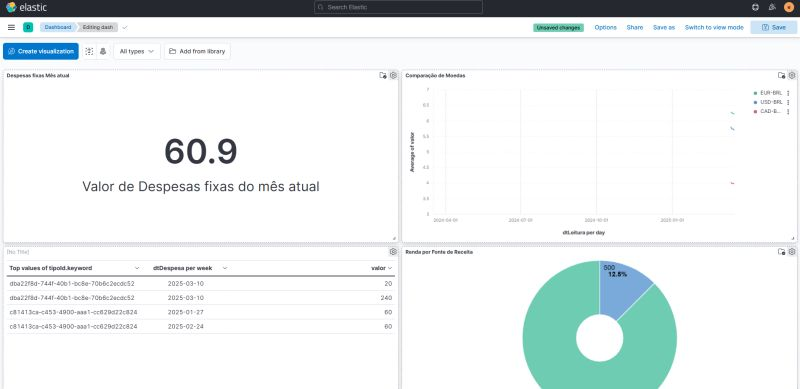
Task: Select the 2025-02-24 date cell
Action: [186, 326]
